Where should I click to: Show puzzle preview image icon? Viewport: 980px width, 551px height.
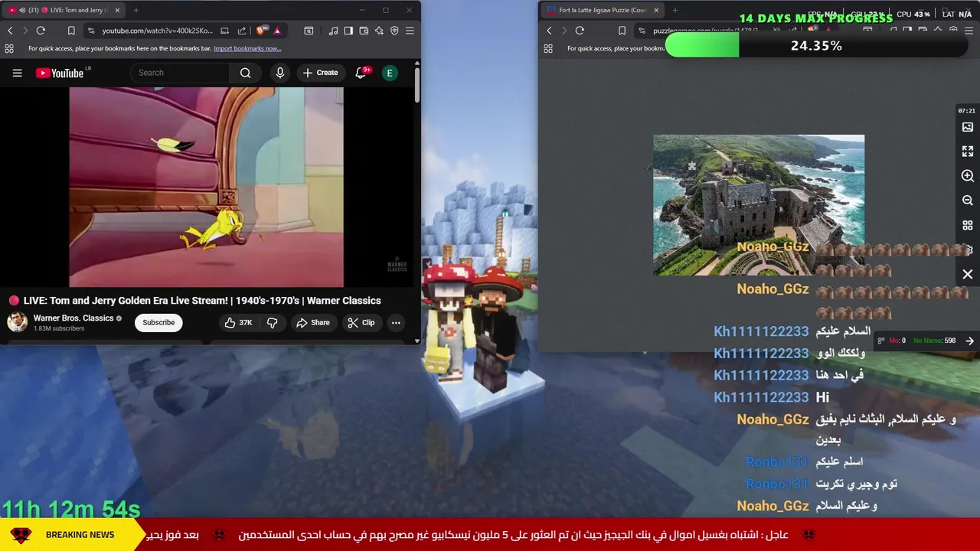[x=968, y=127]
